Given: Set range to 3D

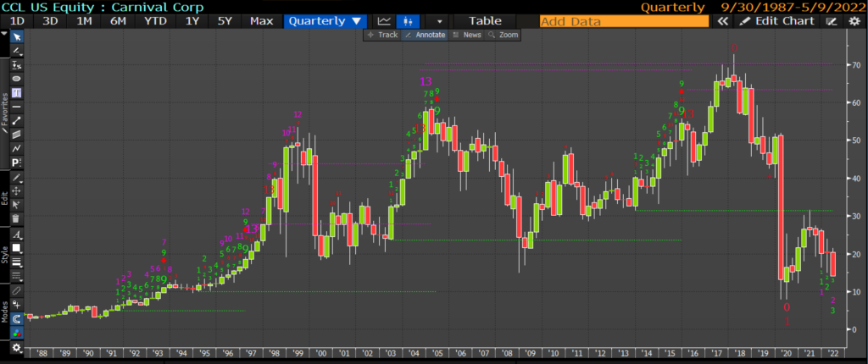Looking at the screenshot, I should click(x=50, y=21).
